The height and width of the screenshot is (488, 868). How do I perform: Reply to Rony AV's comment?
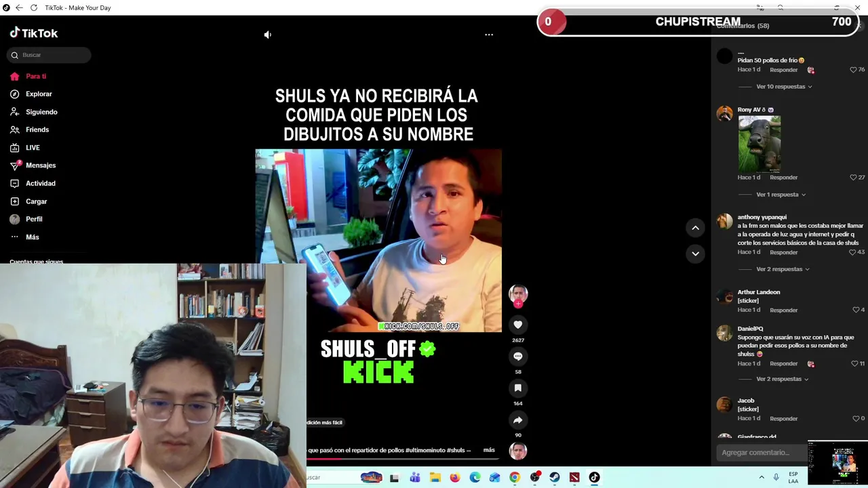click(x=783, y=178)
